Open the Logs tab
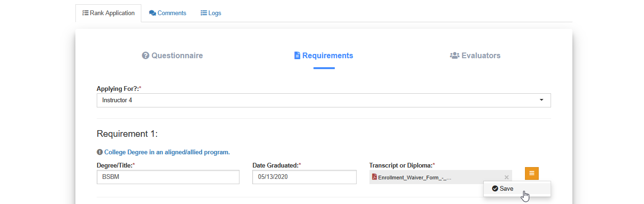 click(211, 13)
